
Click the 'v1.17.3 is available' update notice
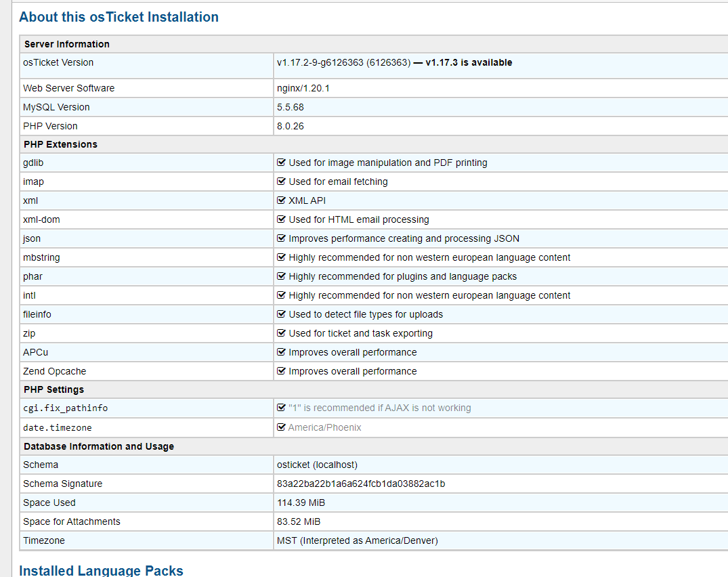pos(468,62)
